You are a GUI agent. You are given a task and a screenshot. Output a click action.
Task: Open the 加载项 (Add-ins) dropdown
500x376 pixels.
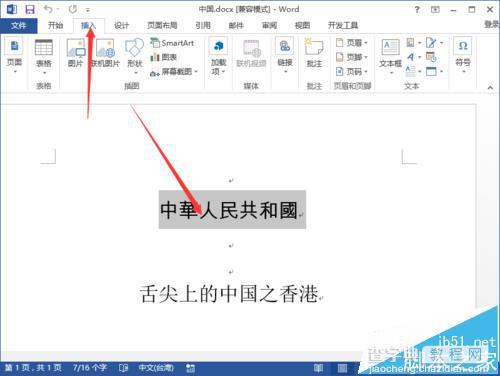[x=218, y=56]
